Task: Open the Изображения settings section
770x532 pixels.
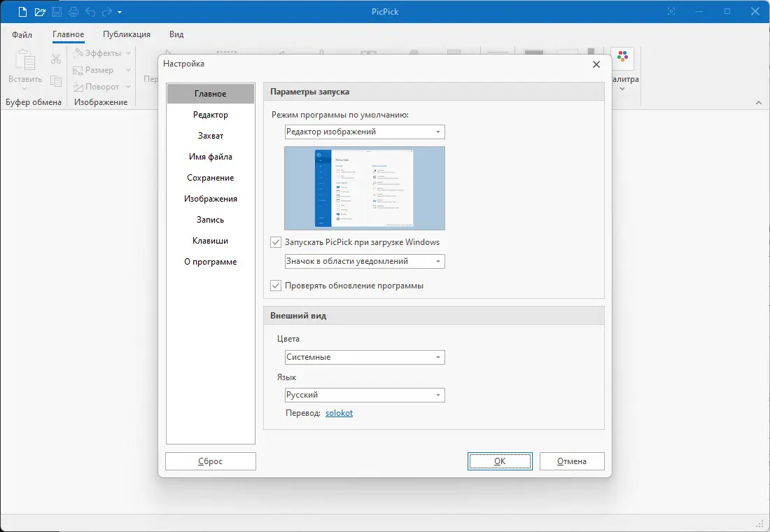Action: tap(210, 199)
